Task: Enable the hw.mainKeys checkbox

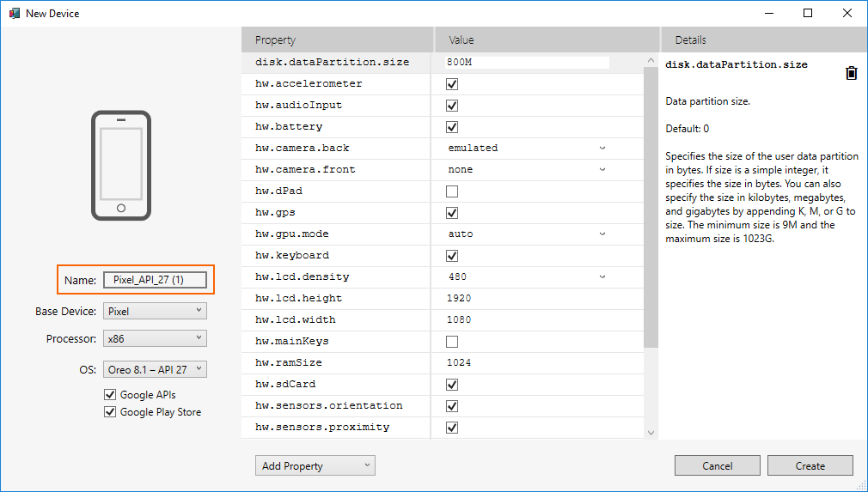Action: (452, 342)
